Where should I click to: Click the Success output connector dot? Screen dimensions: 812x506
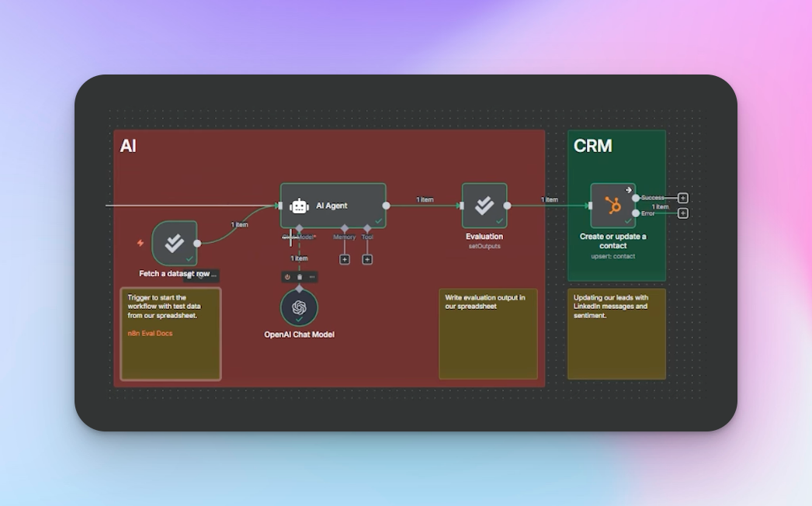coord(636,198)
